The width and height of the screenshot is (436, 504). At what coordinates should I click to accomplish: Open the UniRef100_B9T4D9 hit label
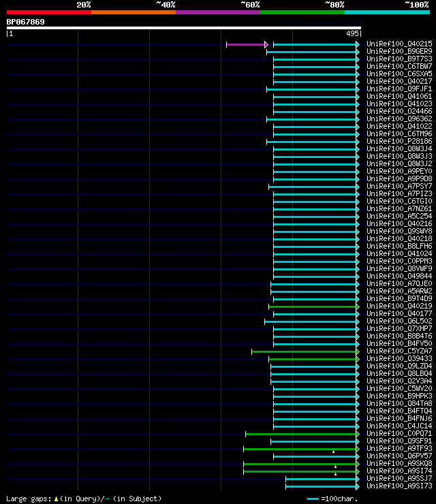click(x=399, y=298)
